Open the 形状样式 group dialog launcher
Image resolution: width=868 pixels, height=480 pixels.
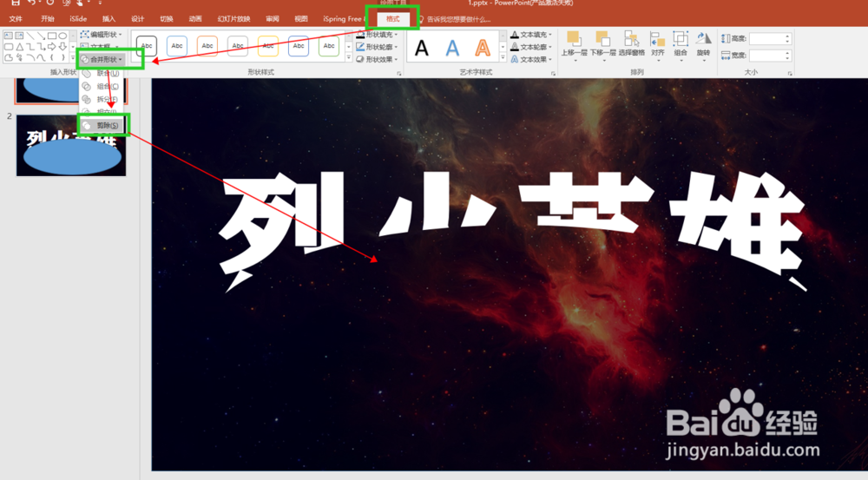tap(398, 73)
